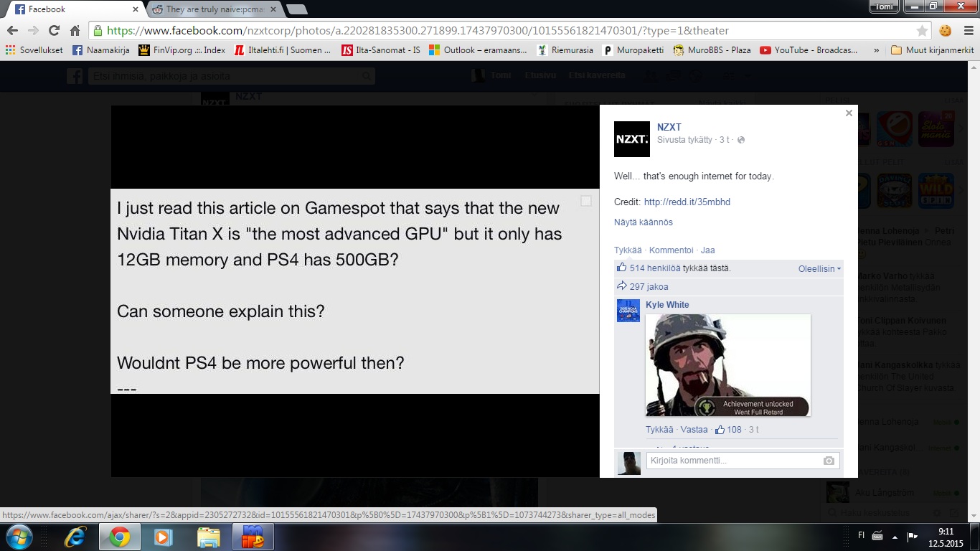
Task: Click the colorful app taskbar icon
Action: click(253, 537)
